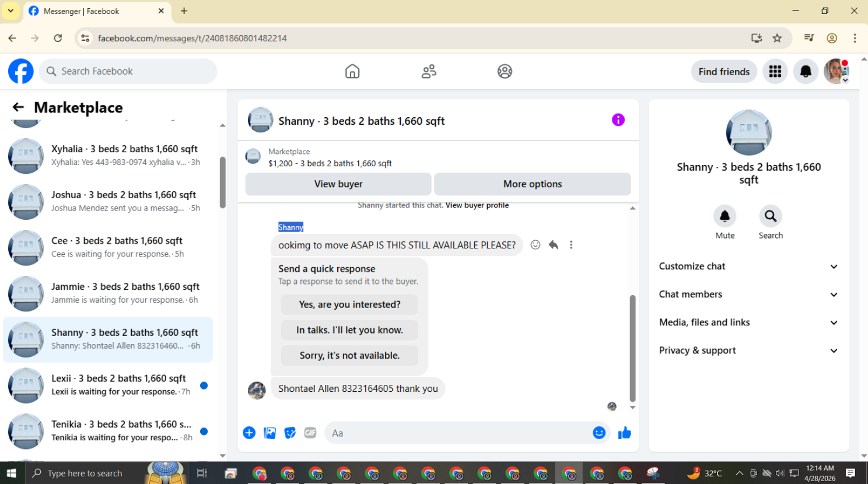Search in conversation with magnifier icon
This screenshot has width=868, height=484.
point(771,216)
